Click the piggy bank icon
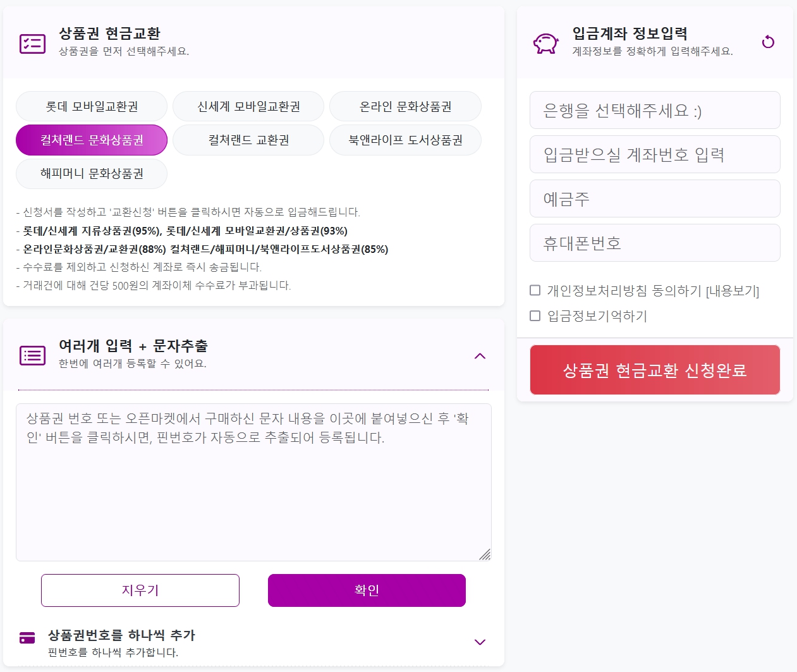Image resolution: width=797 pixels, height=672 pixels. pos(546,44)
